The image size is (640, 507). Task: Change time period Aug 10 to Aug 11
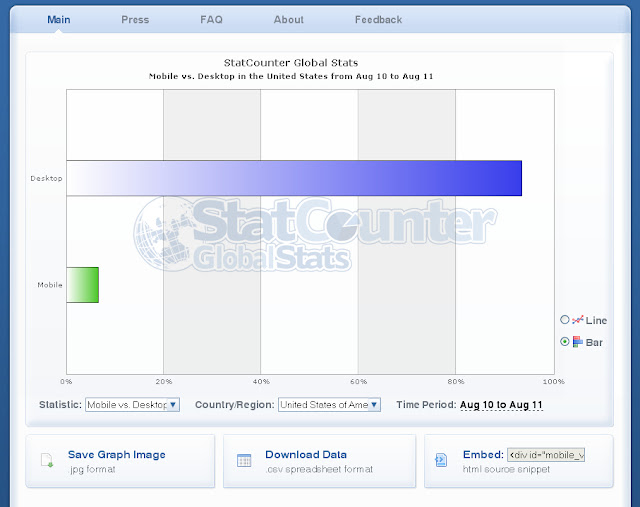501,405
